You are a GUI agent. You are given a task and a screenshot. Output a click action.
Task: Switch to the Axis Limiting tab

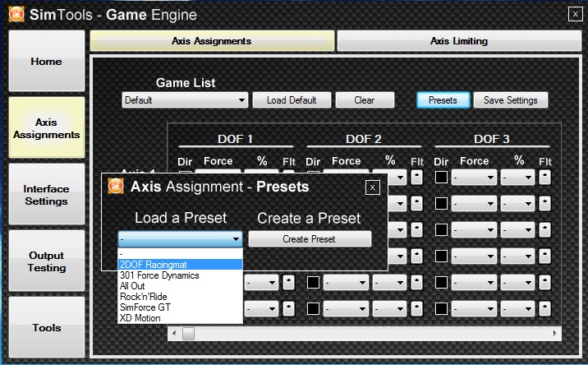(x=459, y=40)
